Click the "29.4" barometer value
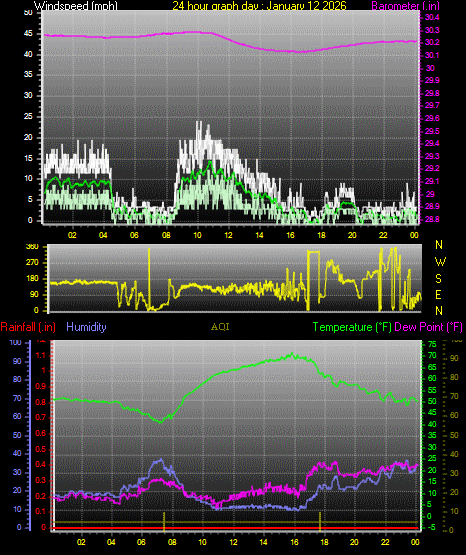Viewport: 466px width, 555px height. click(x=432, y=143)
